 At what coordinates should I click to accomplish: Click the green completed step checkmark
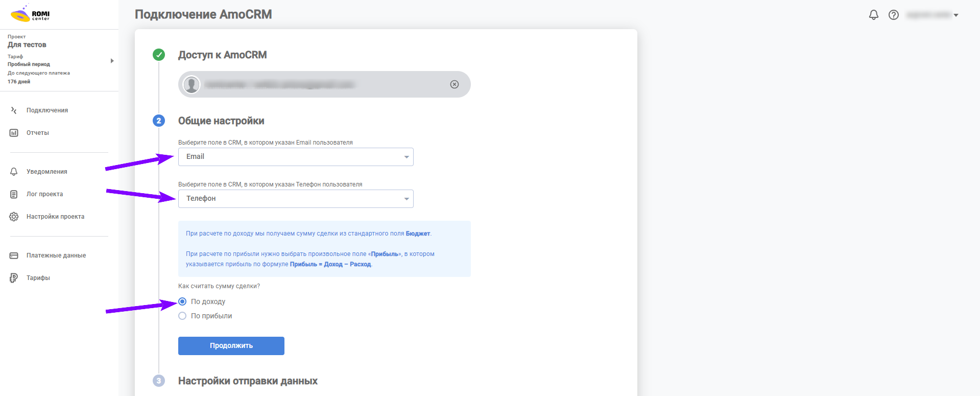click(159, 55)
